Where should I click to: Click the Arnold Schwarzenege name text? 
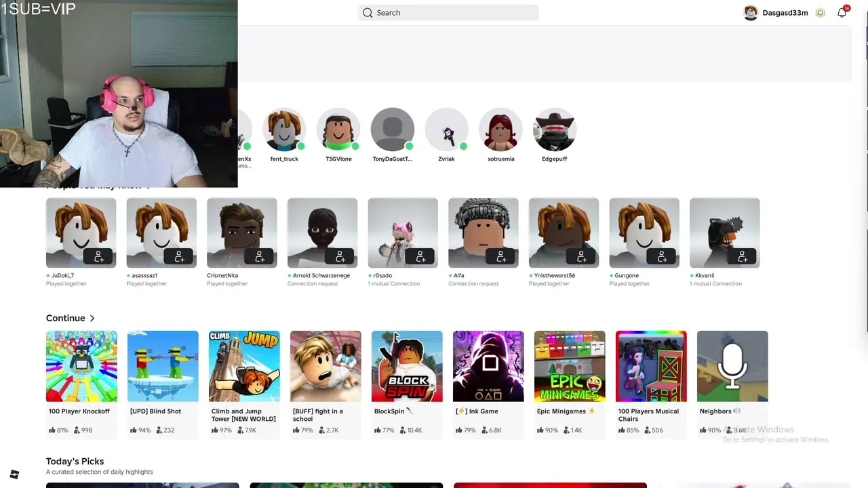[x=321, y=276]
